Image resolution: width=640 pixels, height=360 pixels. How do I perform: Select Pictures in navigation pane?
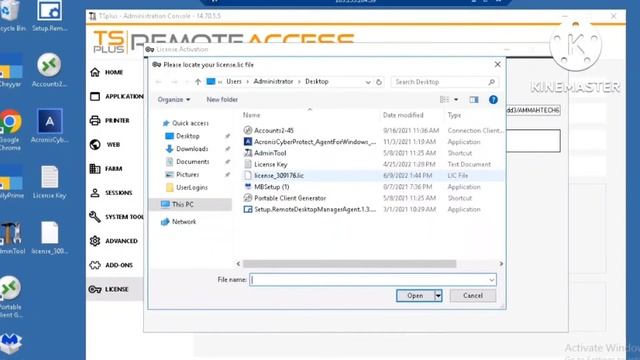tap(187, 175)
